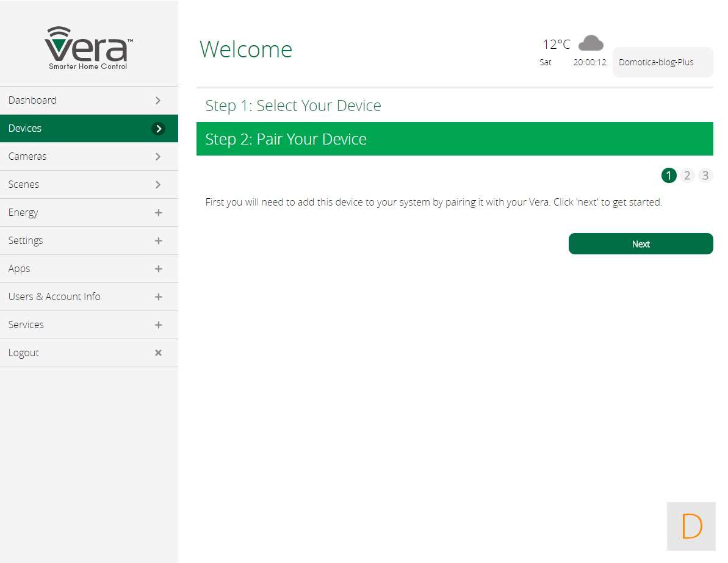Click the Devices arrow circle icon
The width and height of the screenshot is (728, 563).
158,129
